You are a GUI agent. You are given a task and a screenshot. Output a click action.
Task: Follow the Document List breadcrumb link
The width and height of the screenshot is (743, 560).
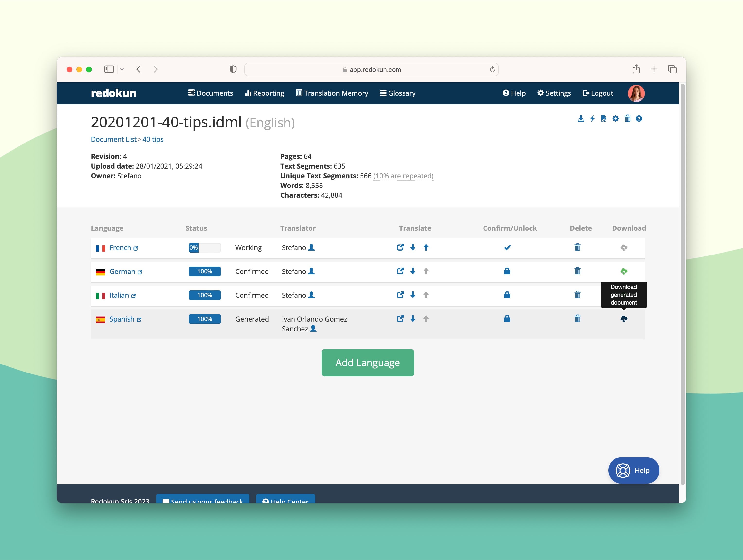coord(113,139)
